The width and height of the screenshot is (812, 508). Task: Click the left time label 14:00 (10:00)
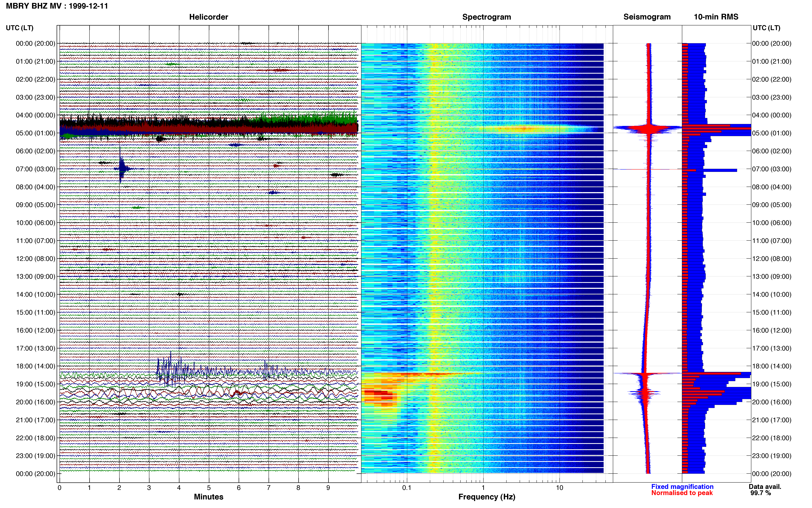coord(36,294)
